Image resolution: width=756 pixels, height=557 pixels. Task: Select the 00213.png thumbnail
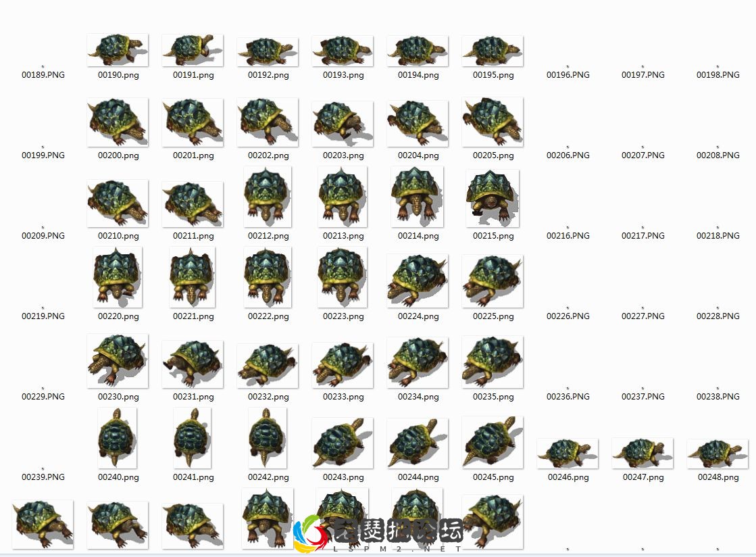(x=343, y=197)
